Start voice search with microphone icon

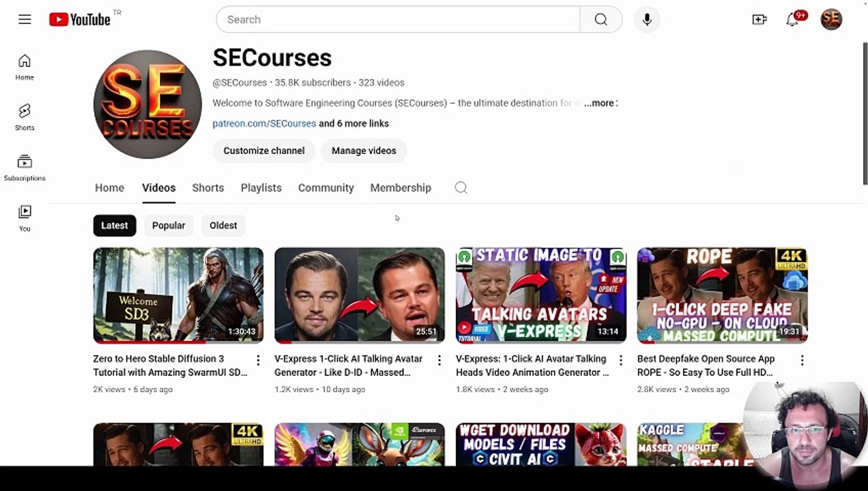[647, 20]
